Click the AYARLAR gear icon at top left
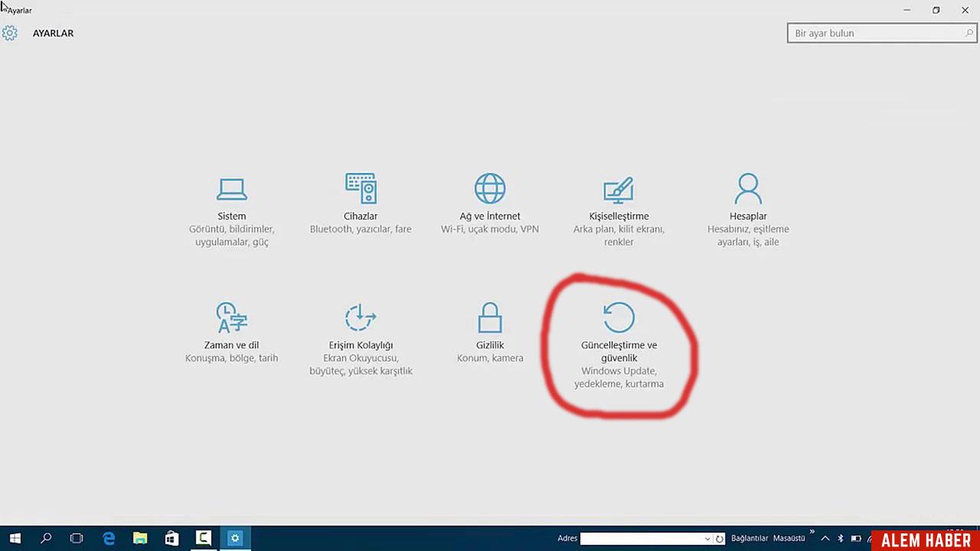Viewport: 980px width, 551px height. tap(10, 33)
